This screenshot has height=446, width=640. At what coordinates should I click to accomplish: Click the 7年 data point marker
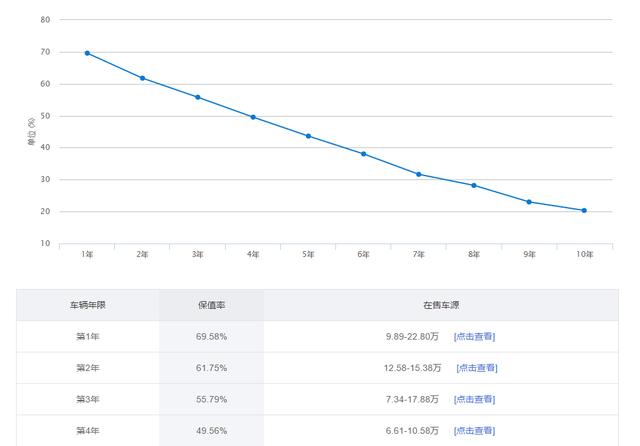(x=419, y=174)
